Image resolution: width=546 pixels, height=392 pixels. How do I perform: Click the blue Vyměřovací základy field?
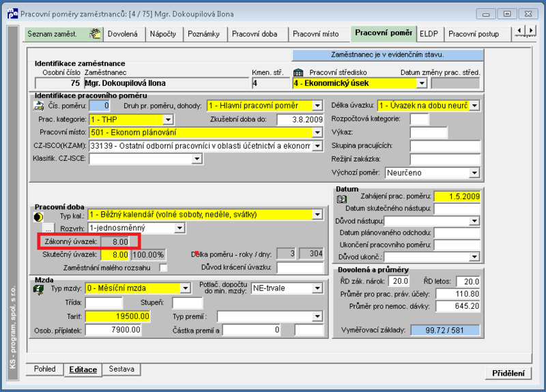(445, 330)
